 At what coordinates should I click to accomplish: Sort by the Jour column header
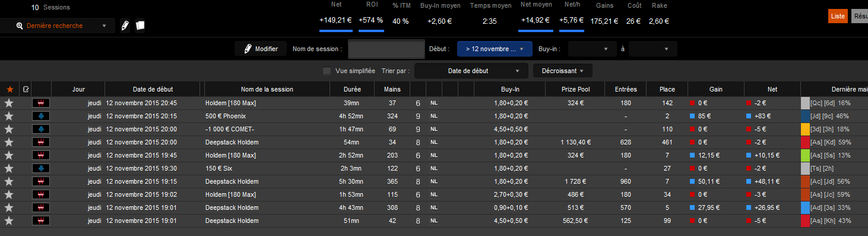coord(78,89)
